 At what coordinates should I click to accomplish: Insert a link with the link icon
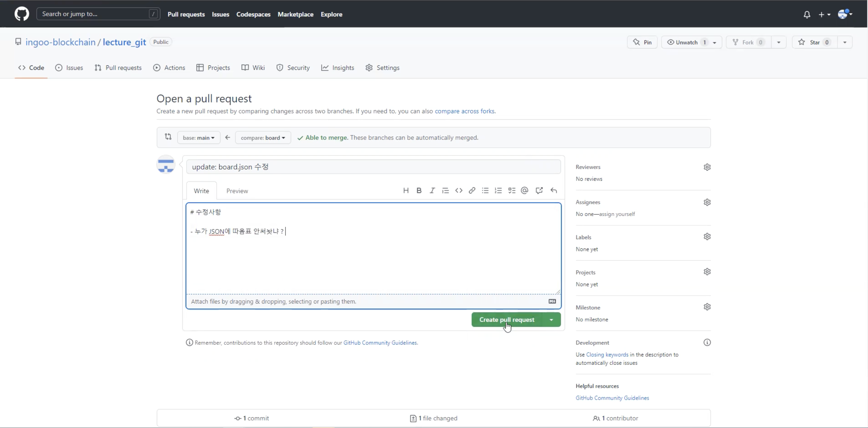[472, 191]
